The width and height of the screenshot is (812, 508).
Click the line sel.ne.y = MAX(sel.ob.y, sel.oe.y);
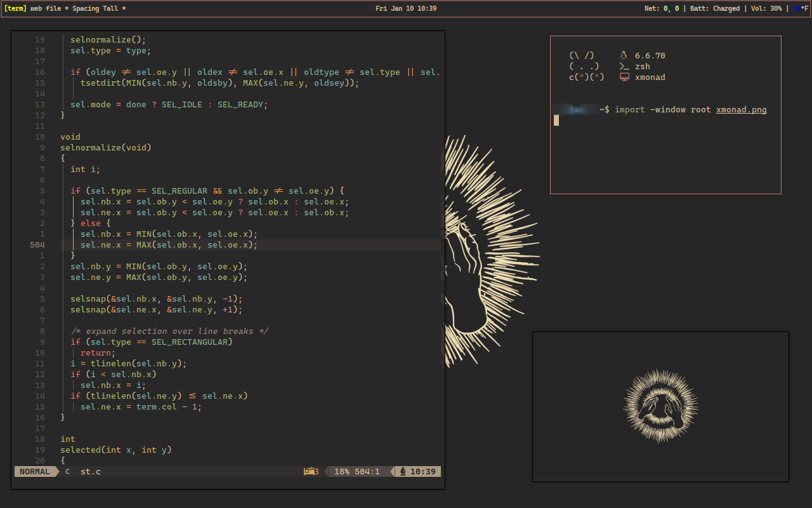point(159,277)
